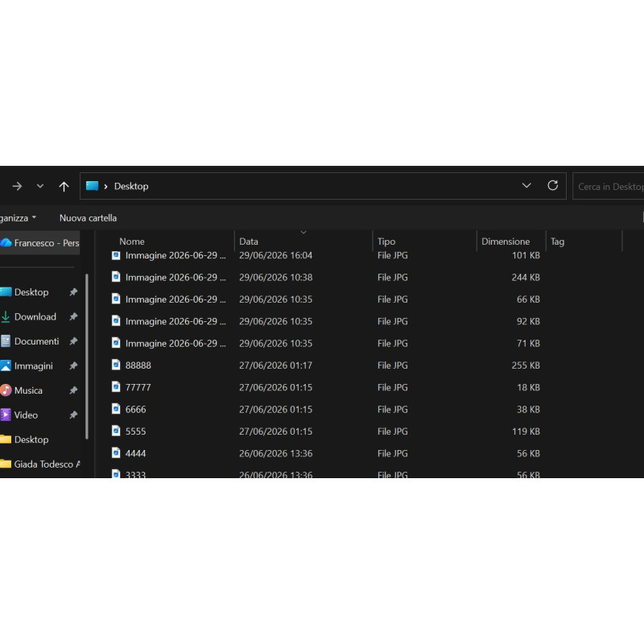
Task: Sort by Tipo column header
Action: coord(386,242)
